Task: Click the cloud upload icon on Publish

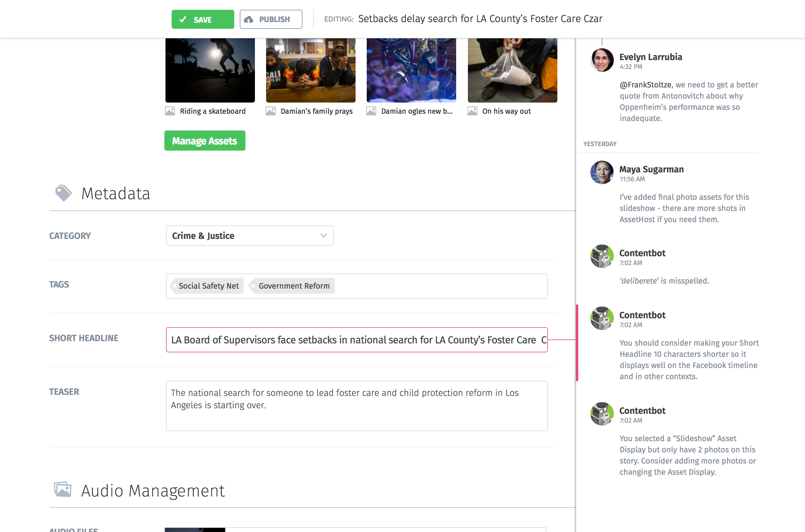Action: pos(249,19)
